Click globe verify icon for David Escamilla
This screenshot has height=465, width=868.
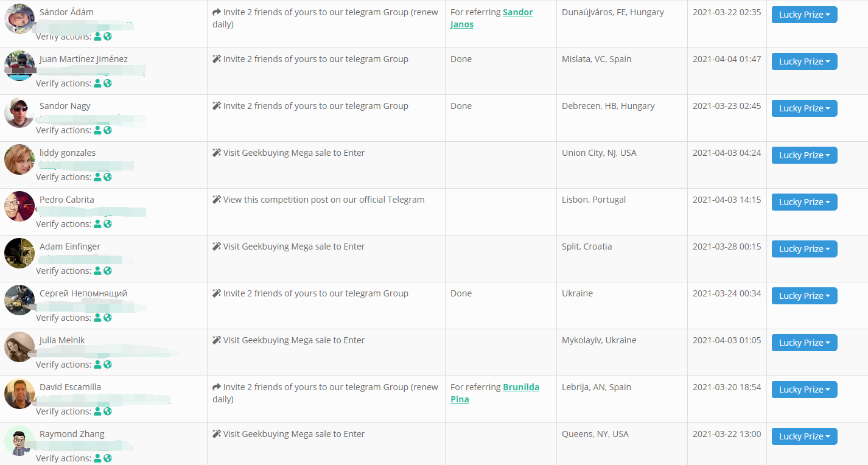(x=108, y=411)
